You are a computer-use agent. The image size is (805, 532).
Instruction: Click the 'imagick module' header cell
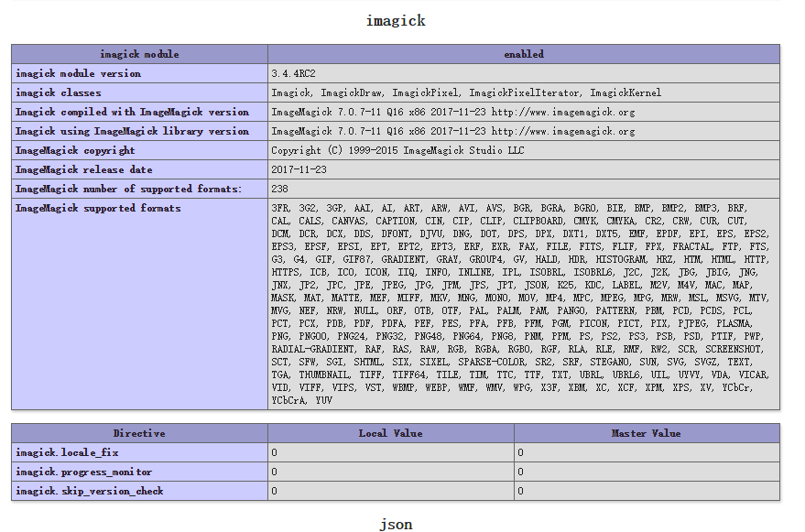pos(139,54)
